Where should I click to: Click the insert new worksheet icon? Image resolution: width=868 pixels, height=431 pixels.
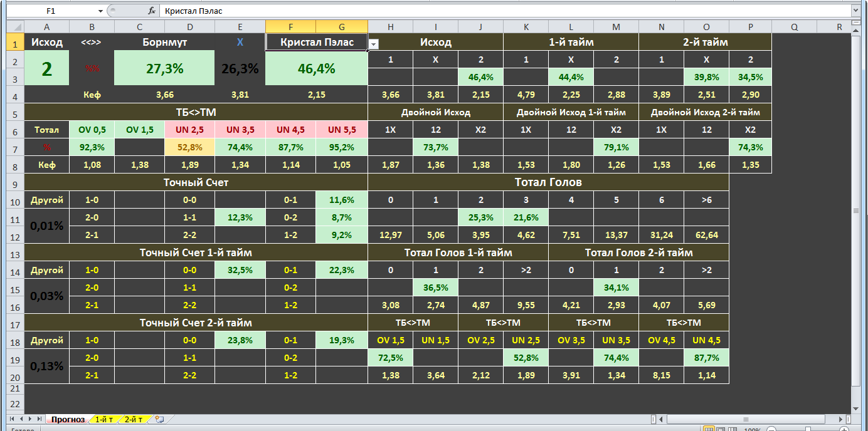(x=159, y=419)
